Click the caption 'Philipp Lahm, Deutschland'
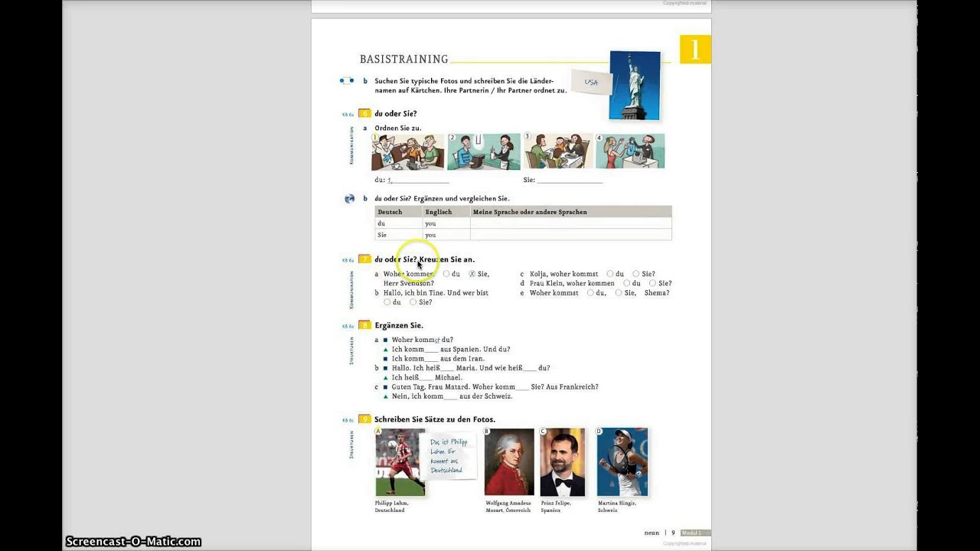Screen dimensions: 980x551 pos(392,507)
